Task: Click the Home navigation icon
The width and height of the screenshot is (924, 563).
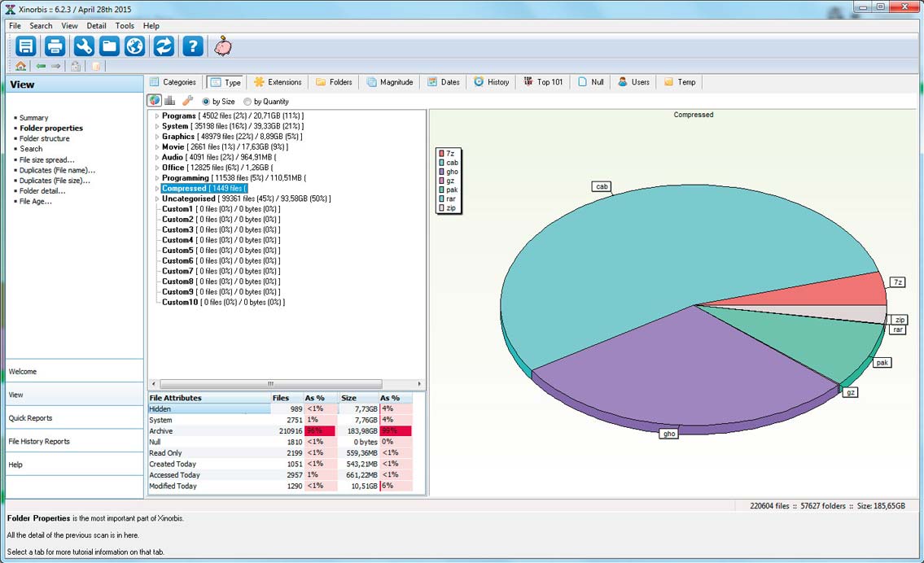Action: [20, 66]
